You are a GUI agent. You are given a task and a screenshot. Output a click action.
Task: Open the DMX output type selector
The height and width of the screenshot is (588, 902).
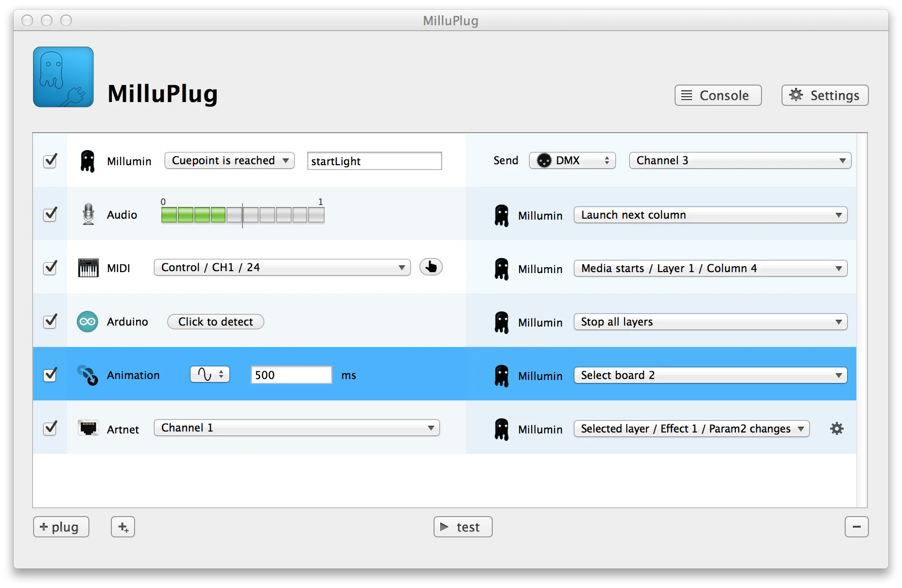[x=572, y=160]
